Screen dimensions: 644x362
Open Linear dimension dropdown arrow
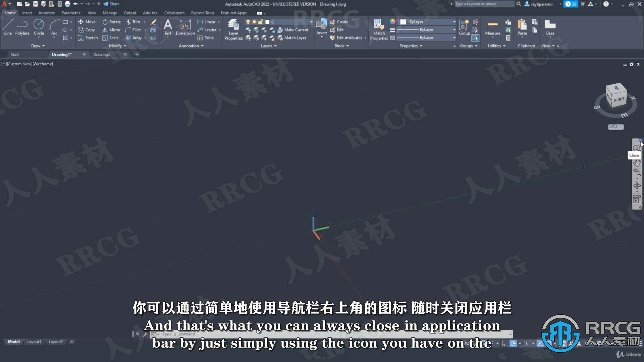point(219,22)
